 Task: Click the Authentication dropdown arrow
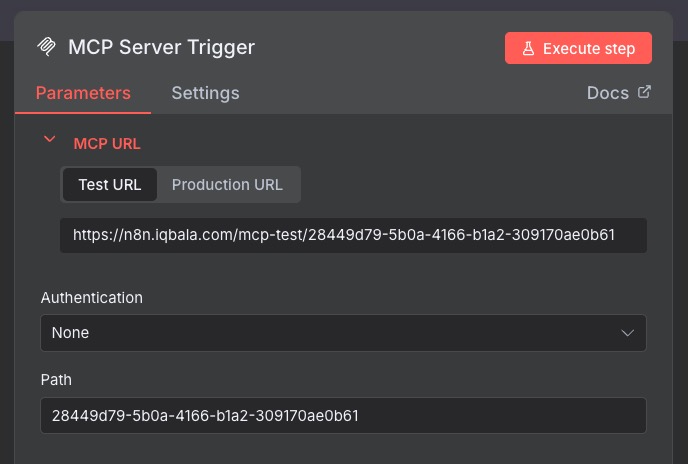pyautogui.click(x=628, y=333)
